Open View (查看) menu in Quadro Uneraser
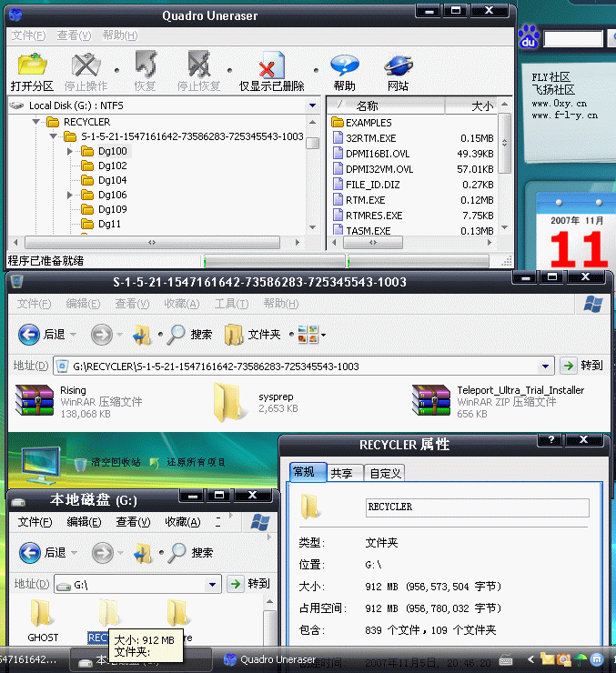Image resolution: width=616 pixels, height=673 pixels. coord(75,35)
